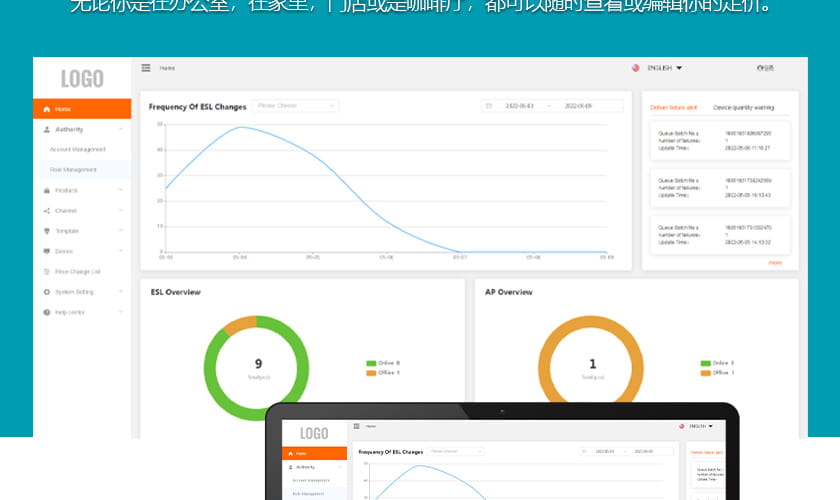The width and height of the screenshot is (840, 500).
Task: Click the start date field in date range
Action: [x=519, y=105]
